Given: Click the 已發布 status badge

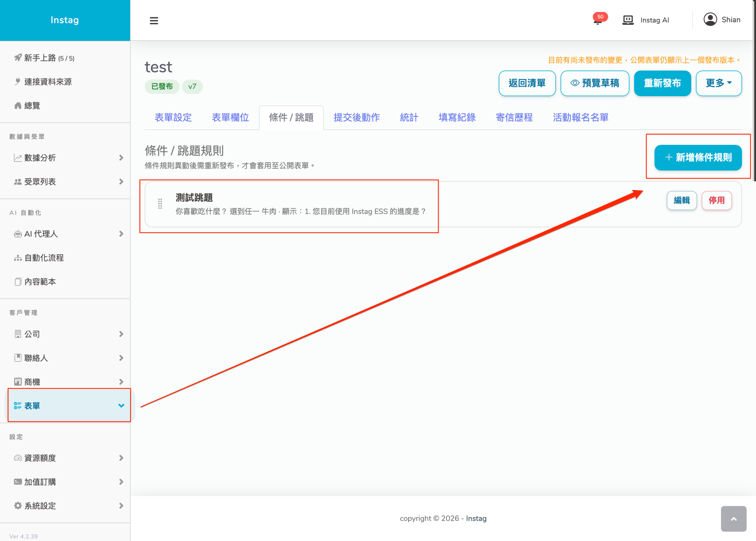Looking at the screenshot, I should coord(162,86).
